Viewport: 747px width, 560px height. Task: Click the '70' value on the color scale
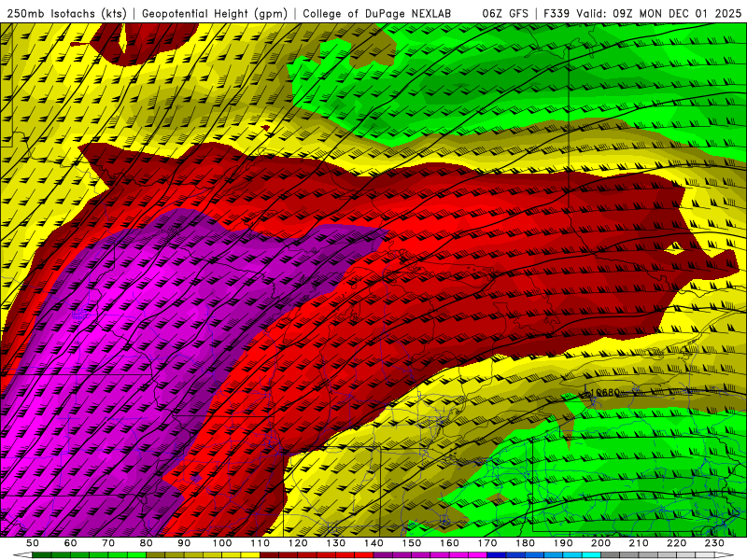coord(108,543)
